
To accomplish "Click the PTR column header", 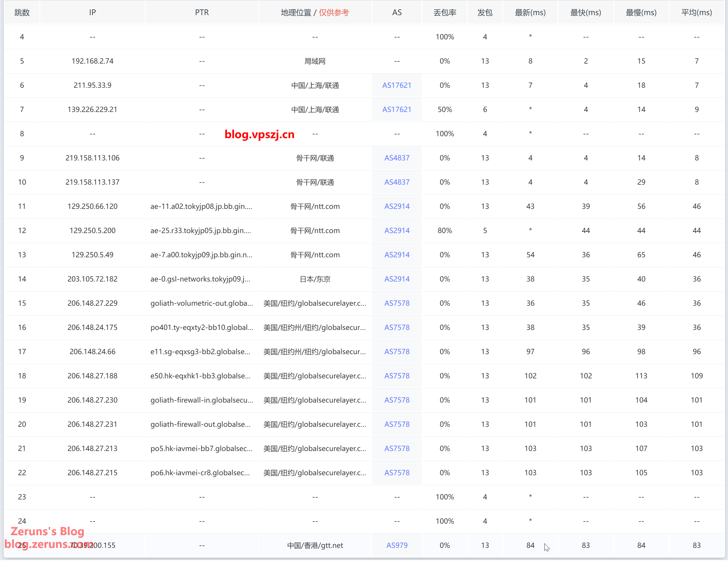I will click(202, 13).
